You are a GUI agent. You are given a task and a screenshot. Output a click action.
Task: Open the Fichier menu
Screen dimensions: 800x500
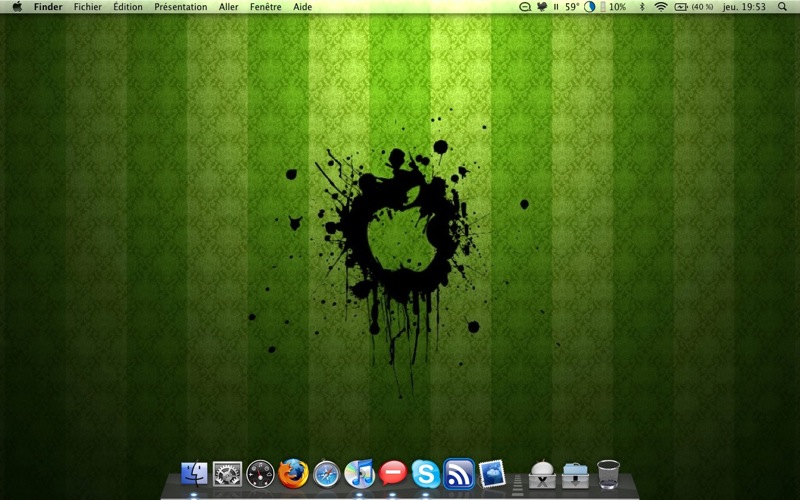click(x=88, y=7)
